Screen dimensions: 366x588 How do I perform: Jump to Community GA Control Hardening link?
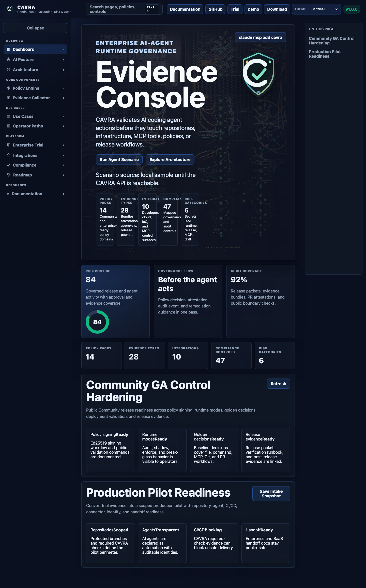pos(331,41)
